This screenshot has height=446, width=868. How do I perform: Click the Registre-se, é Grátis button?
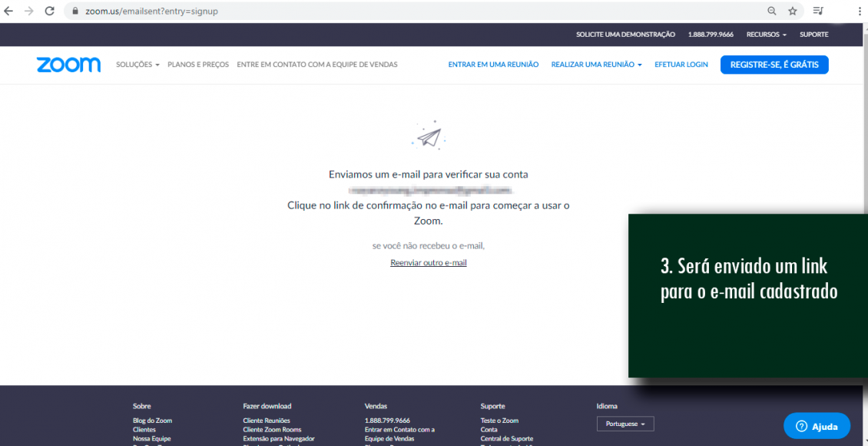774,65
